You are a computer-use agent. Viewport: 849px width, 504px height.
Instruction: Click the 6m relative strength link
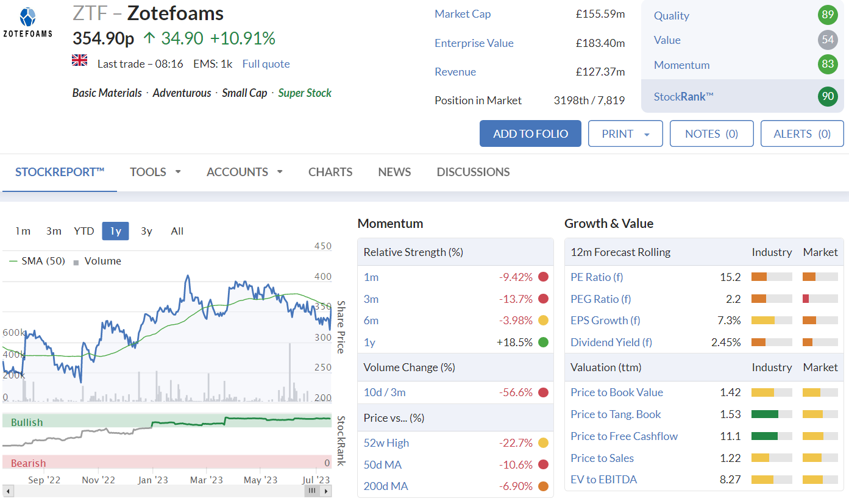point(371,321)
